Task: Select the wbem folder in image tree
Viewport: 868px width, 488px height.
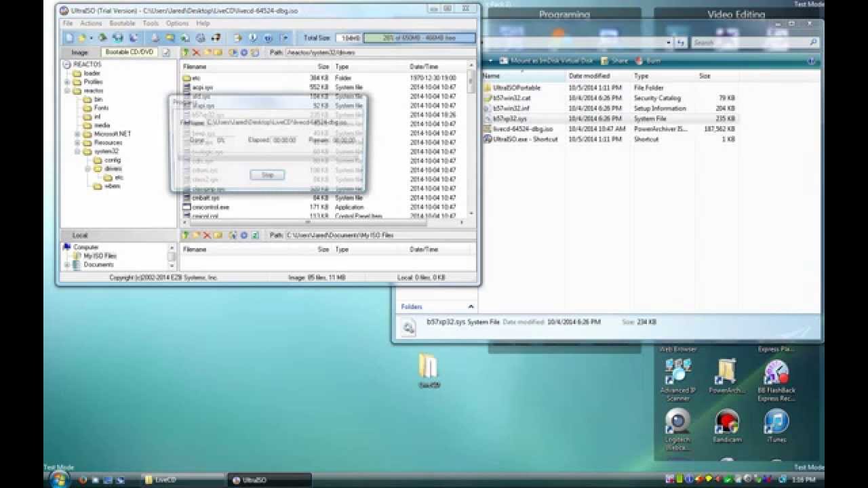Action: tap(112, 186)
